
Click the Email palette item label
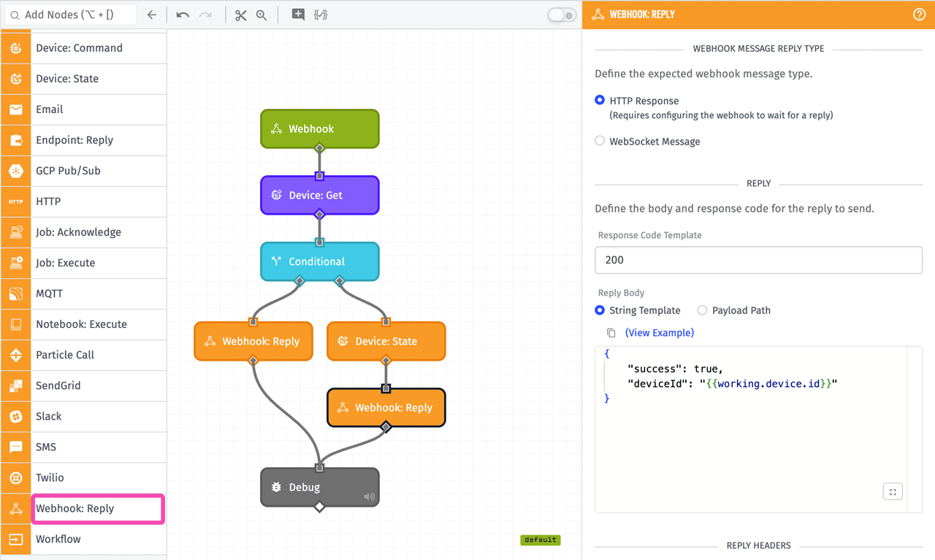point(50,110)
